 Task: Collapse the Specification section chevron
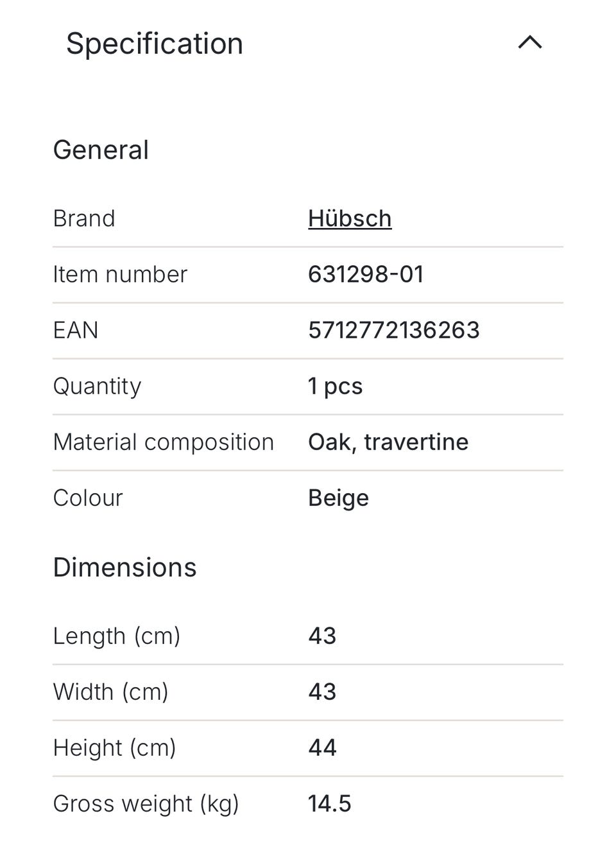530,43
